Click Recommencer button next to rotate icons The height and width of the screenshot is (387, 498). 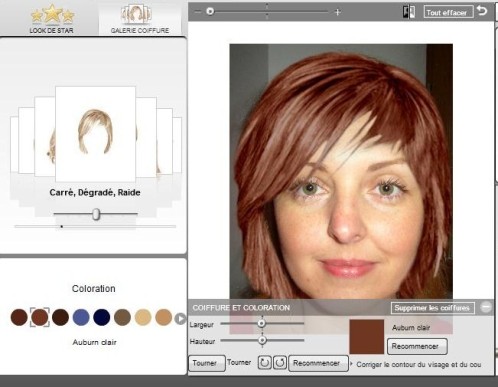318,363
